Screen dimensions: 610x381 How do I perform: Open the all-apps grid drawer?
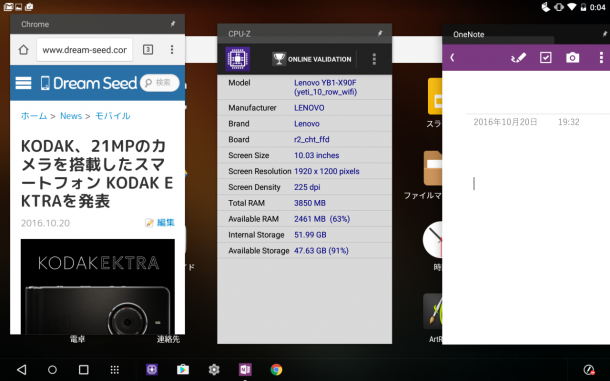pos(114,370)
